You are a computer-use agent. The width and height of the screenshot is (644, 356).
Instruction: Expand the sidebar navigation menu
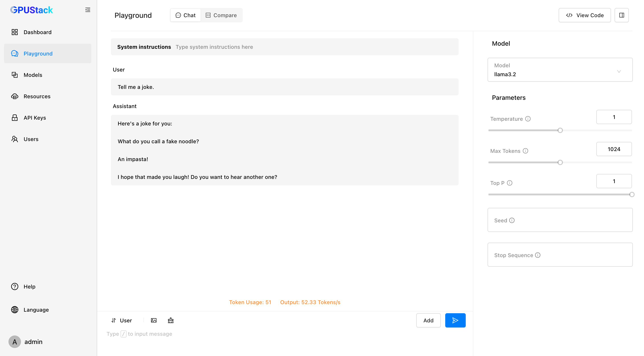pyautogui.click(x=88, y=10)
